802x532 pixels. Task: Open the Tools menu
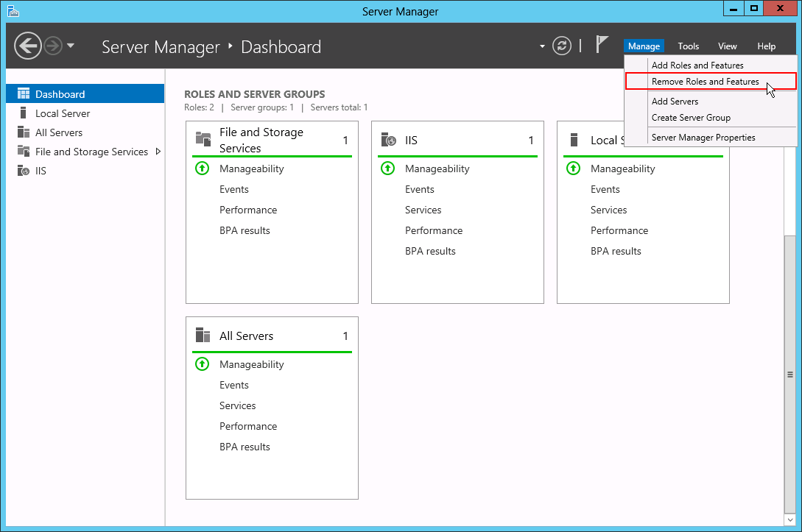pyautogui.click(x=688, y=46)
